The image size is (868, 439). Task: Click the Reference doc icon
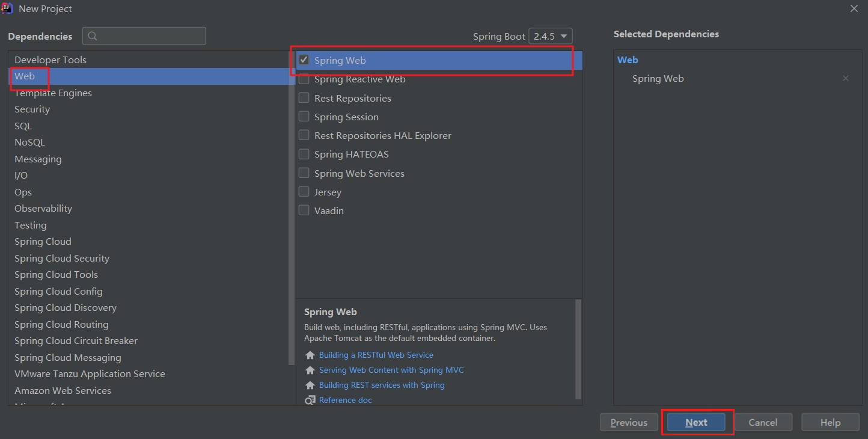coord(310,400)
